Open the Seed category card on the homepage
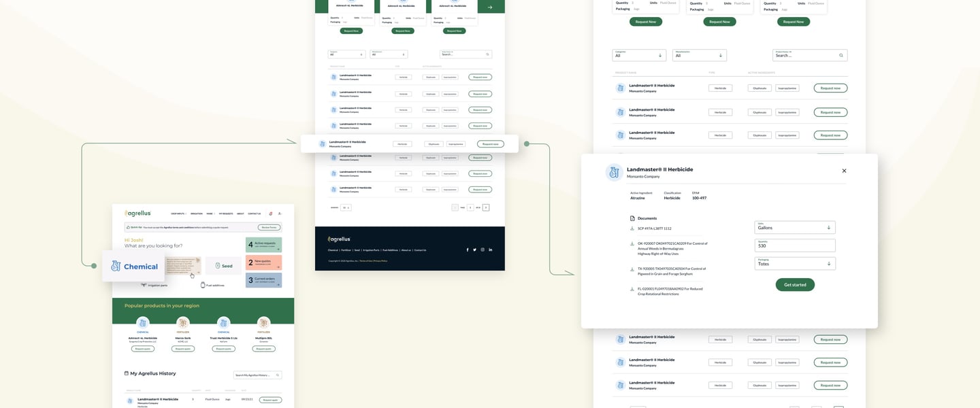Image resolution: width=980 pixels, height=408 pixels. tap(223, 266)
